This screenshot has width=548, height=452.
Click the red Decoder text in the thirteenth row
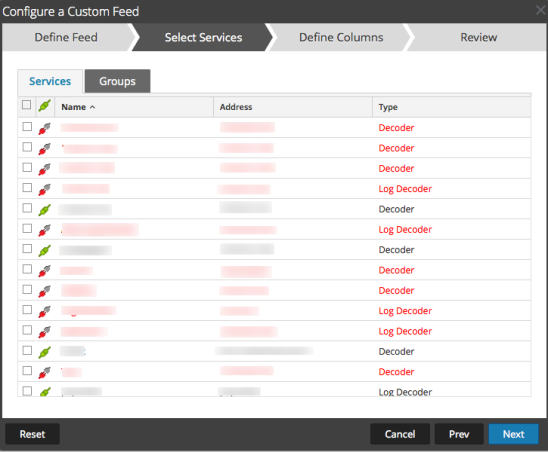click(396, 372)
